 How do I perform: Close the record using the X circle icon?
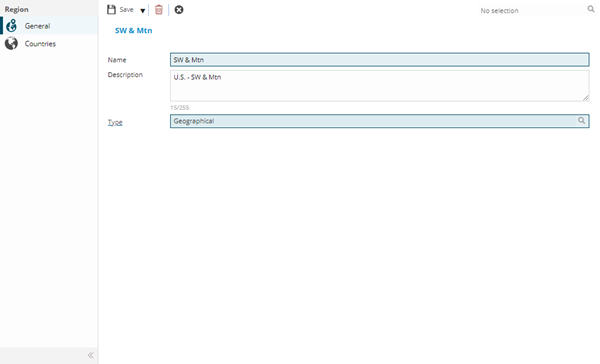coord(179,10)
